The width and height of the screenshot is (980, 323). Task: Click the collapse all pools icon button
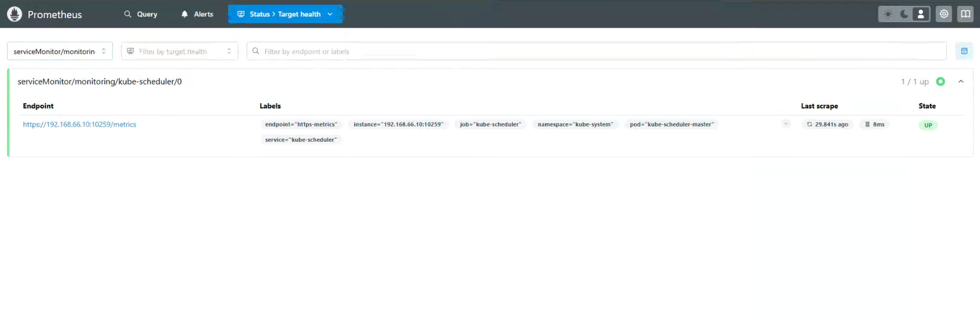964,51
